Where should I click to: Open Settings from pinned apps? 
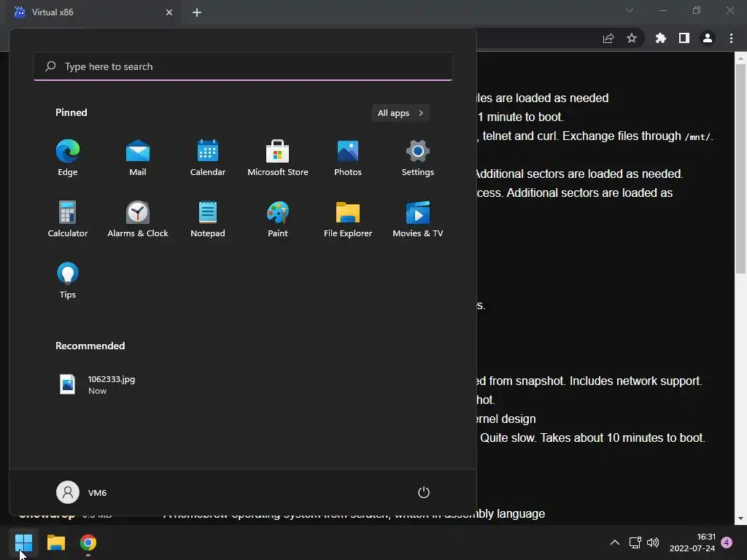(x=418, y=158)
